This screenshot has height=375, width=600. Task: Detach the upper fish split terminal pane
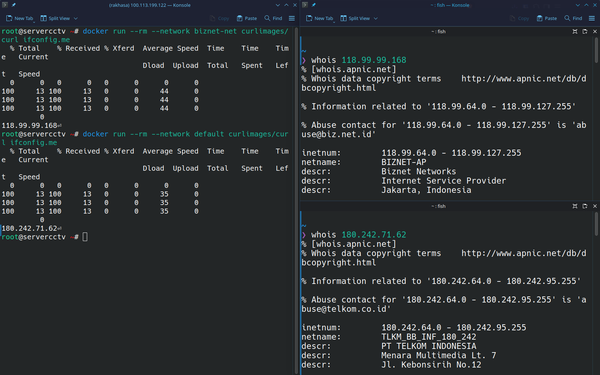tap(585, 31)
